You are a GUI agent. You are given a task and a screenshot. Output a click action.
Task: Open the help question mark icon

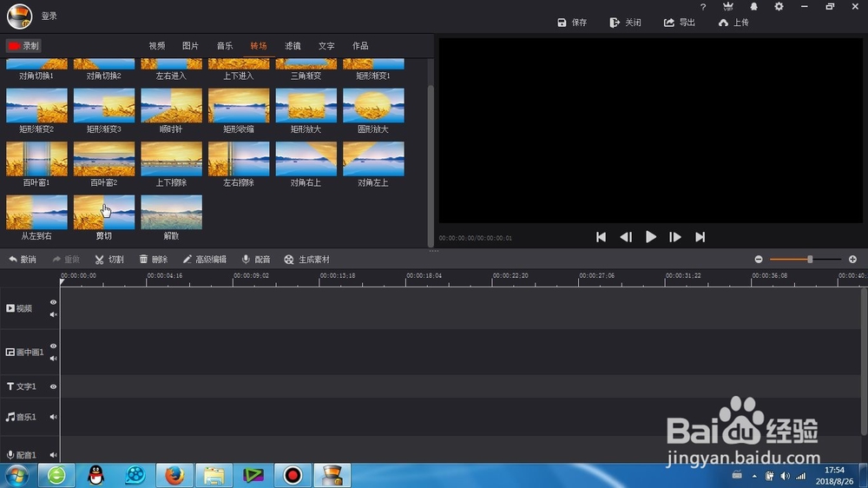(703, 7)
